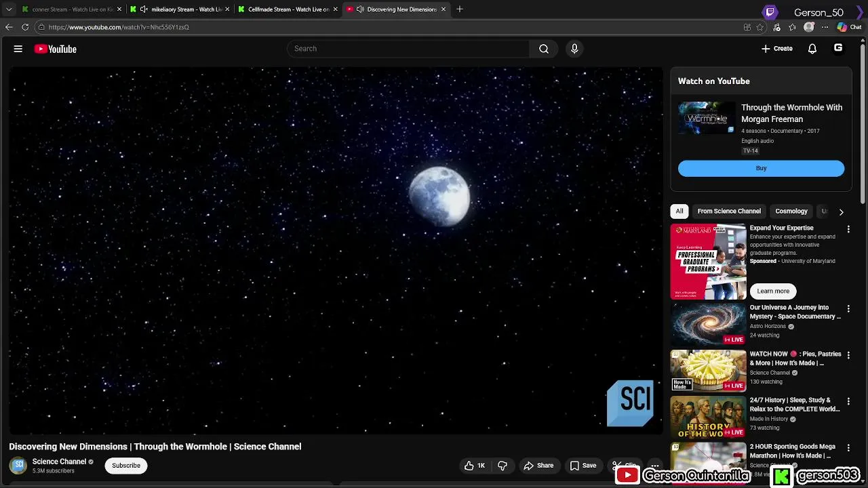Click inside the YouTube search field
The width and height of the screenshot is (868, 488).
[408, 49]
